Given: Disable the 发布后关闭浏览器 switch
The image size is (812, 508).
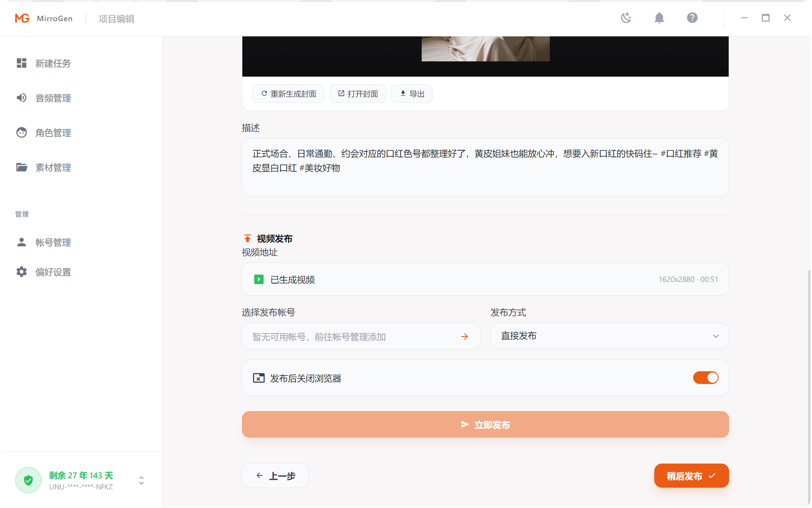Looking at the screenshot, I should [705, 378].
